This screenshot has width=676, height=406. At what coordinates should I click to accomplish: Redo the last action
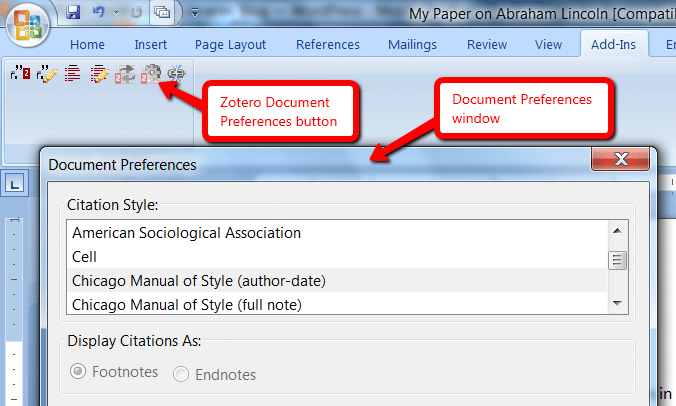(136, 12)
